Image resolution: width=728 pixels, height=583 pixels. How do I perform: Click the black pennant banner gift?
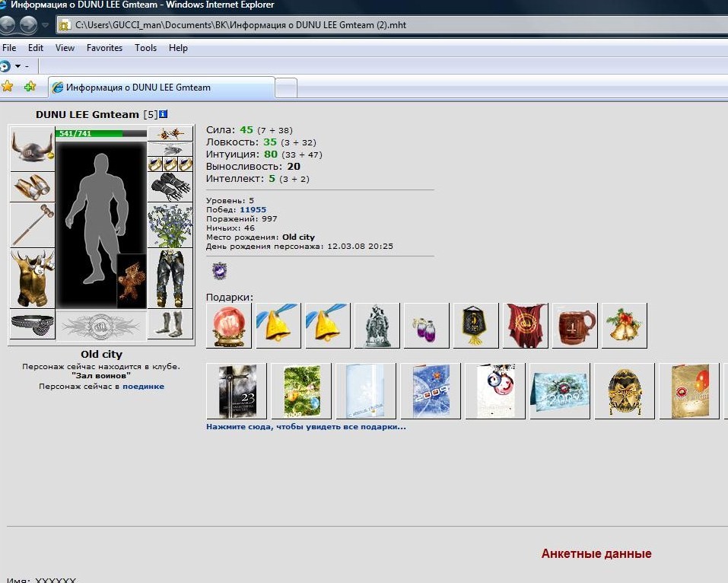(x=475, y=326)
